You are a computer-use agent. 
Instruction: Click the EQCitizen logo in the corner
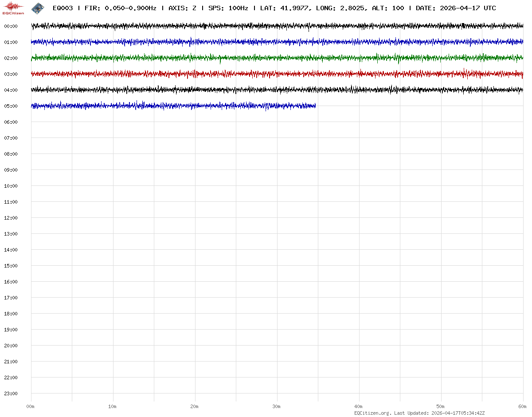point(13,8)
